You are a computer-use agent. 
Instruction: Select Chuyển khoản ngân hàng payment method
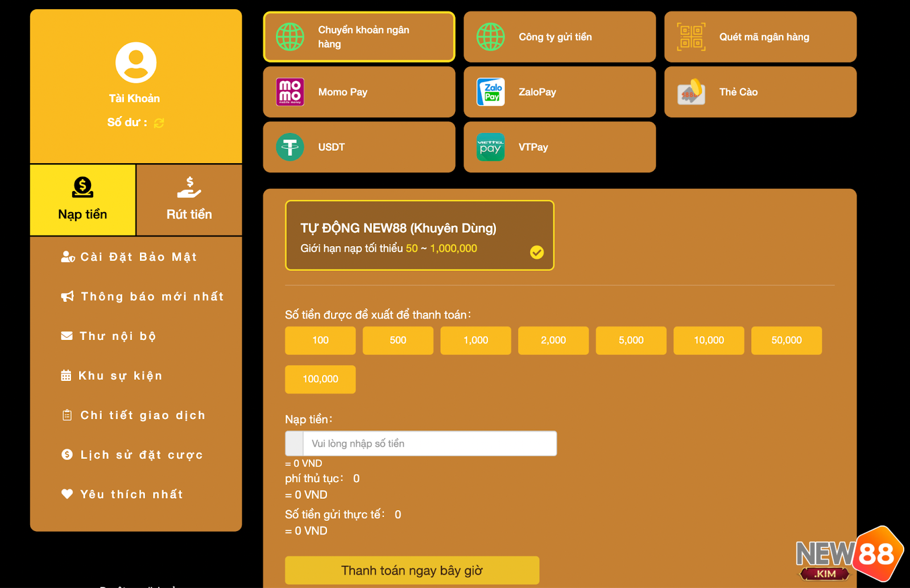click(359, 37)
